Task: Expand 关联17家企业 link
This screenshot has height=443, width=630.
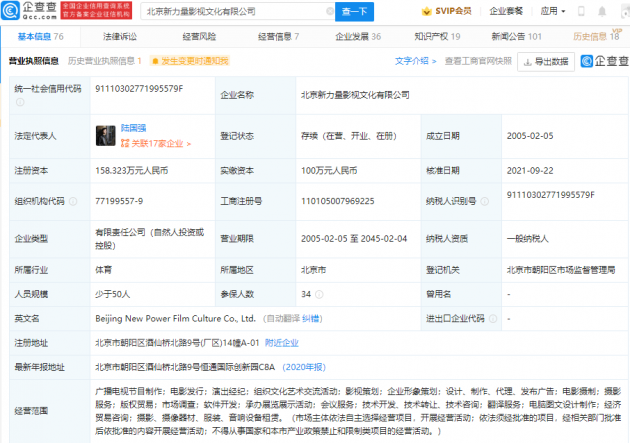Action: point(156,143)
